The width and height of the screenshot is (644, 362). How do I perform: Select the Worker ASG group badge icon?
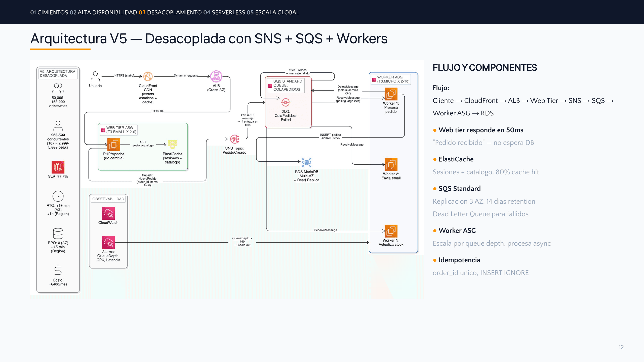374,79
